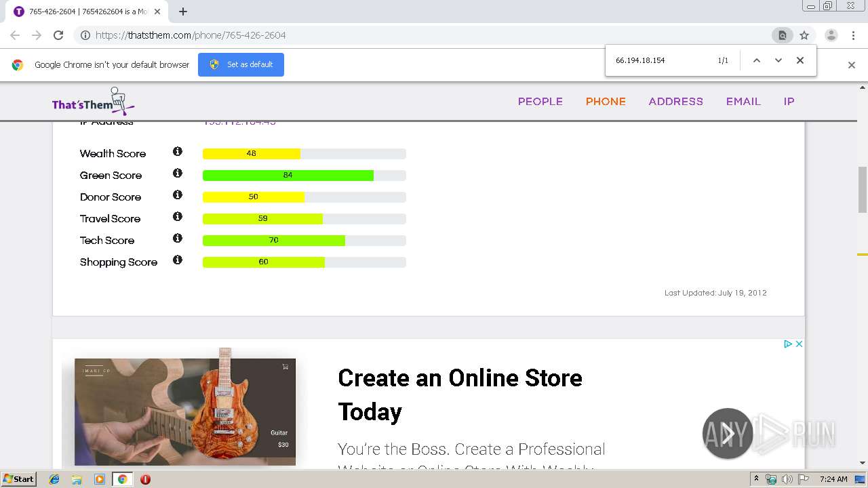Click the network tray icon

(x=771, y=479)
